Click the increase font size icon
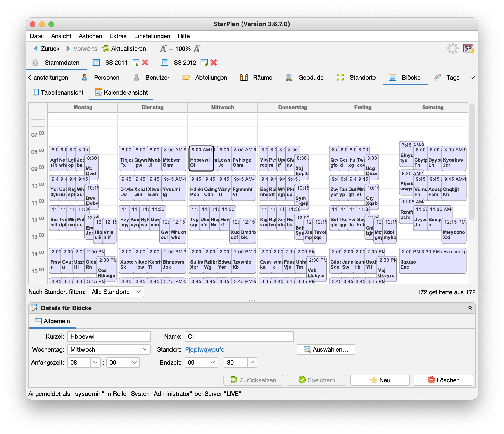 [x=163, y=49]
